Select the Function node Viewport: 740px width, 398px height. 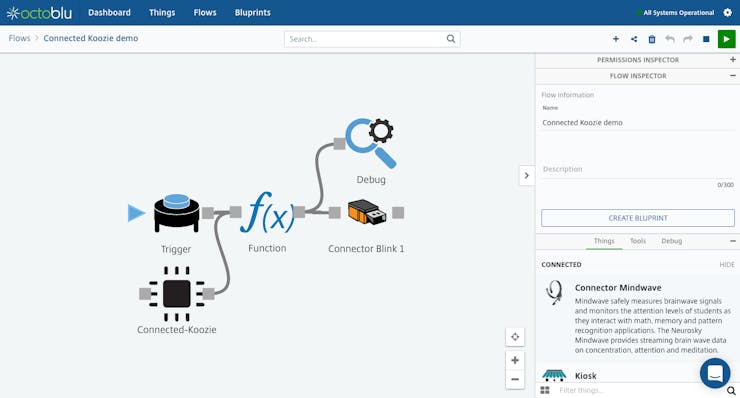[x=268, y=212]
